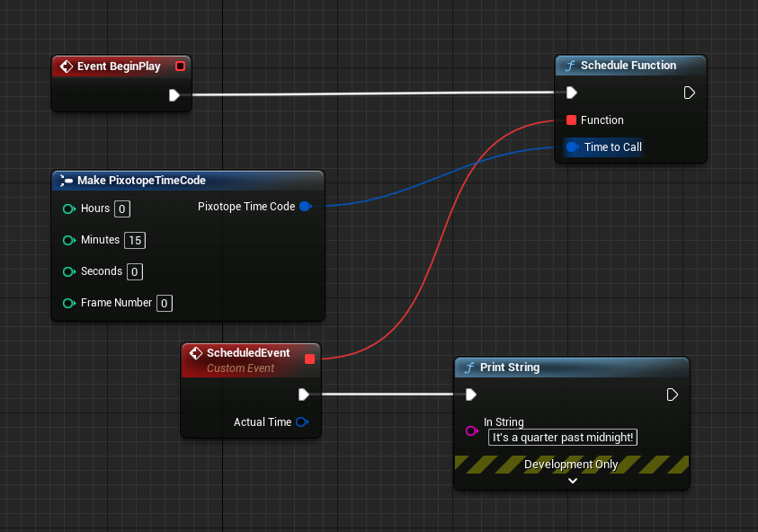Click Print String execution input pin
The image size is (758, 532).
point(470,395)
